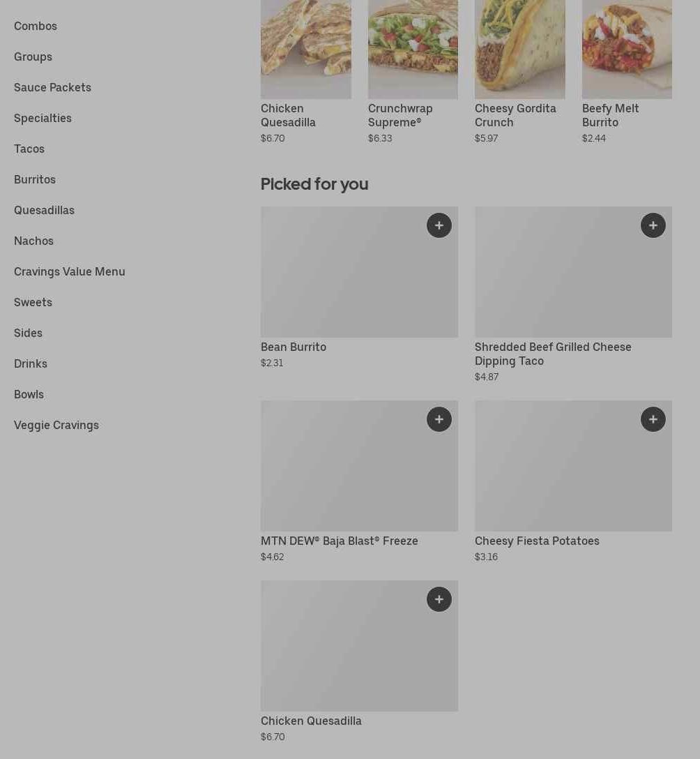Open the Combos menu category
Screen dimensions: 700x759
tap(36, 26)
